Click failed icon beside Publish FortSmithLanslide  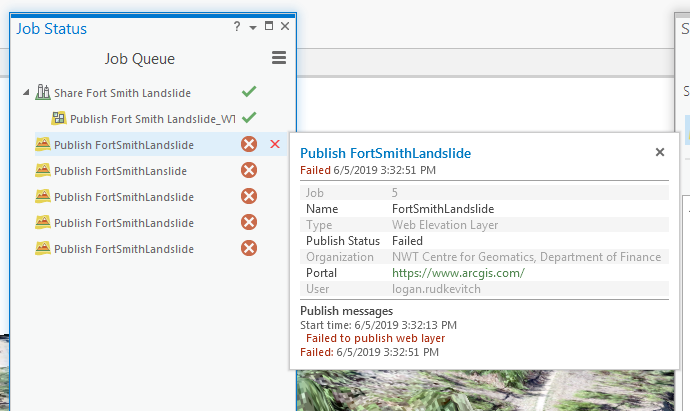tap(249, 170)
